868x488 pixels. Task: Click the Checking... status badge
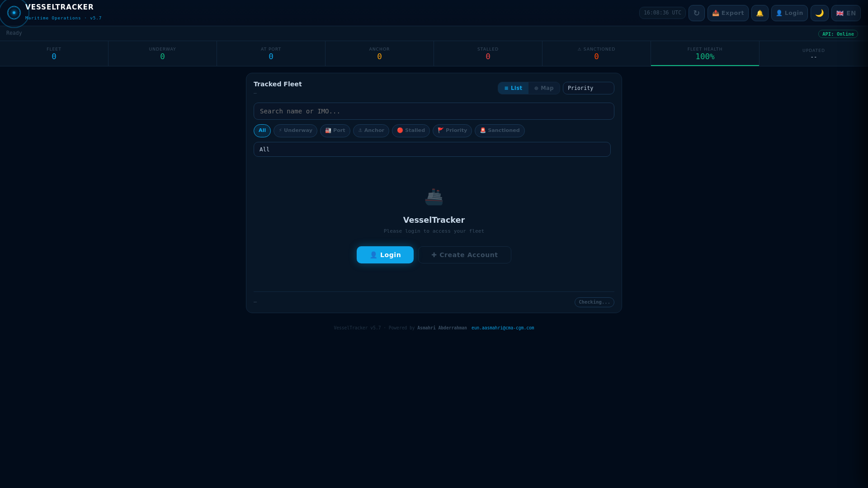click(x=594, y=302)
